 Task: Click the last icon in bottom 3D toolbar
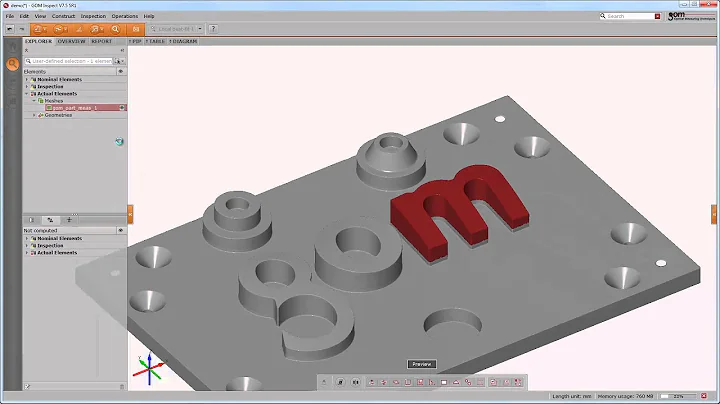tap(518, 382)
